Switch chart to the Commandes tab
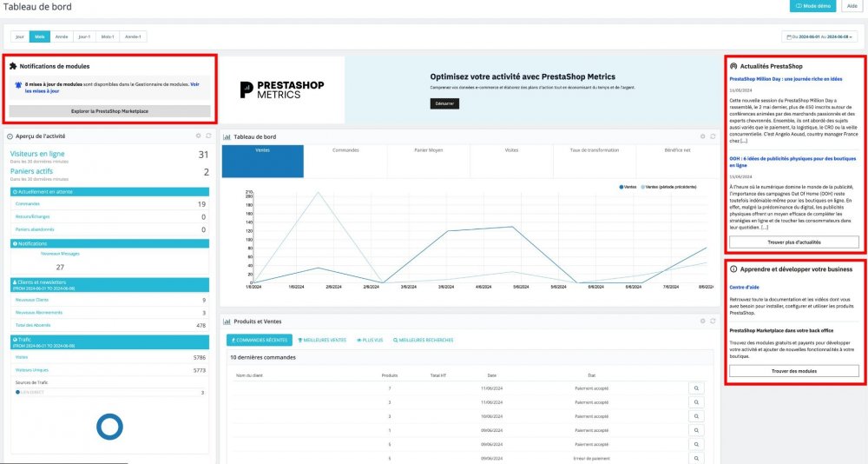The height and width of the screenshot is (464, 868). 346,162
